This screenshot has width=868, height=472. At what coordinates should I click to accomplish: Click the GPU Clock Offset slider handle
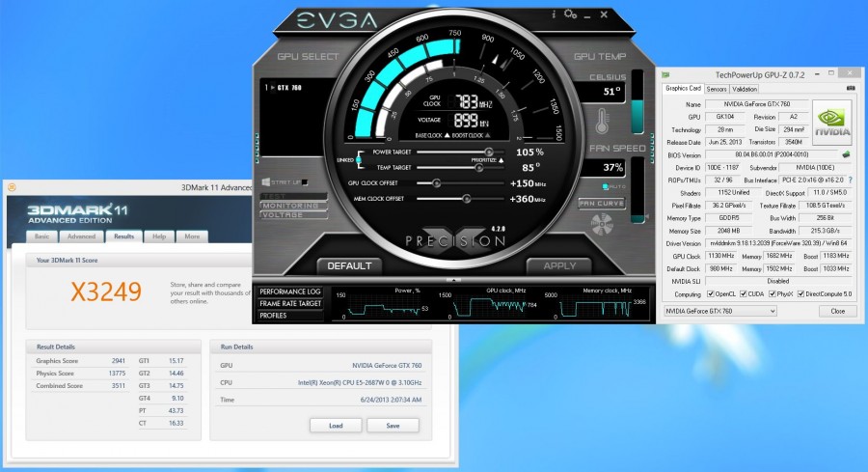pos(436,182)
